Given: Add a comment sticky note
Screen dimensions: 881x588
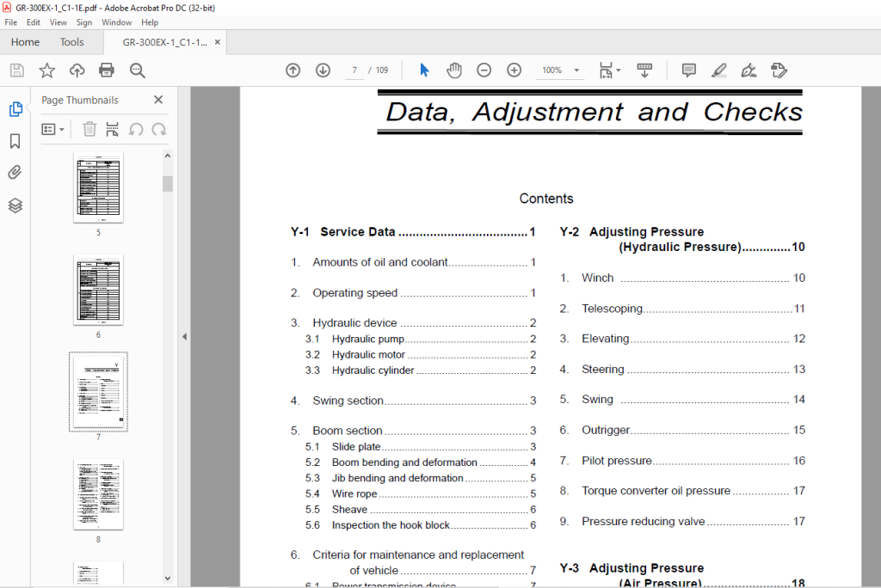Looking at the screenshot, I should pyautogui.click(x=689, y=70).
